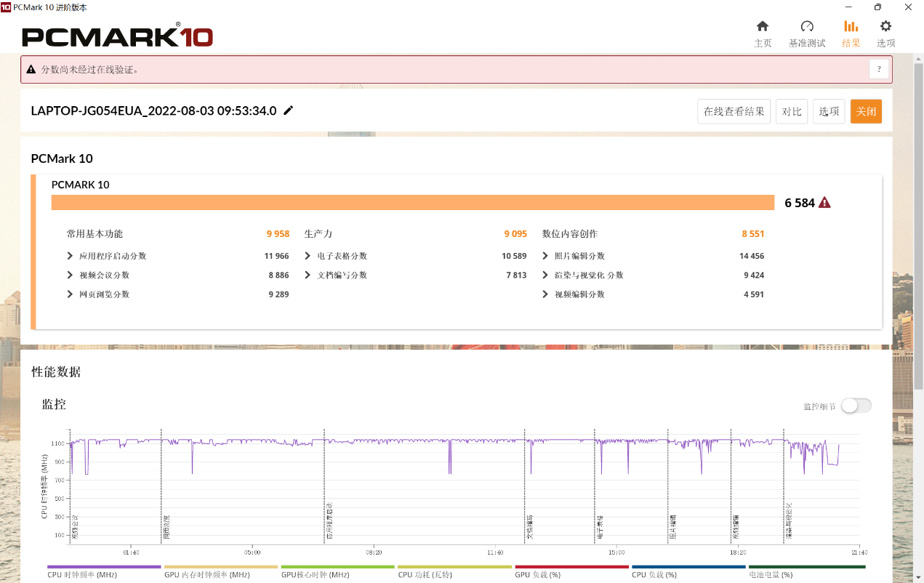Click the 视频会议 marker in monitoring chart

point(76,527)
